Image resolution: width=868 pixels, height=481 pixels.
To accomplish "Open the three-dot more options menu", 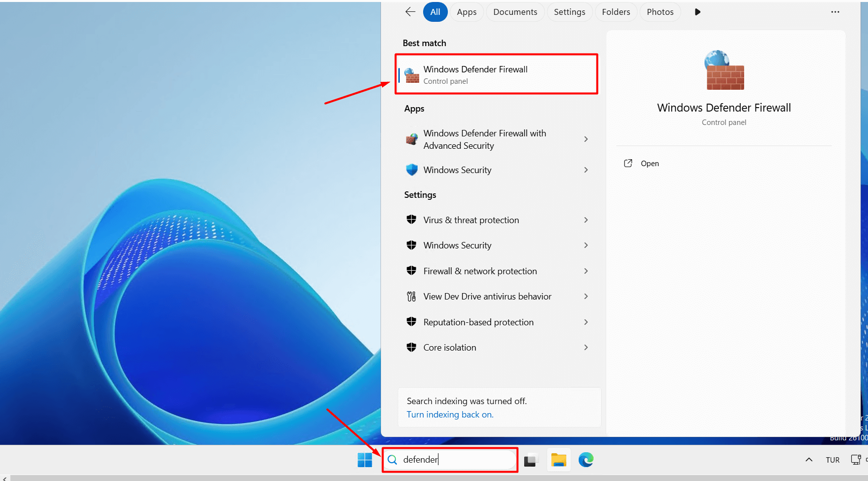I will 835,12.
